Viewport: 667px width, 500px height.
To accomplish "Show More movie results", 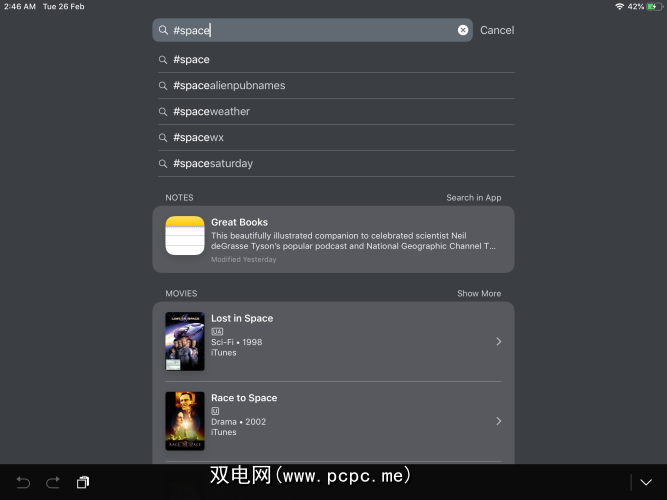I will tap(479, 294).
